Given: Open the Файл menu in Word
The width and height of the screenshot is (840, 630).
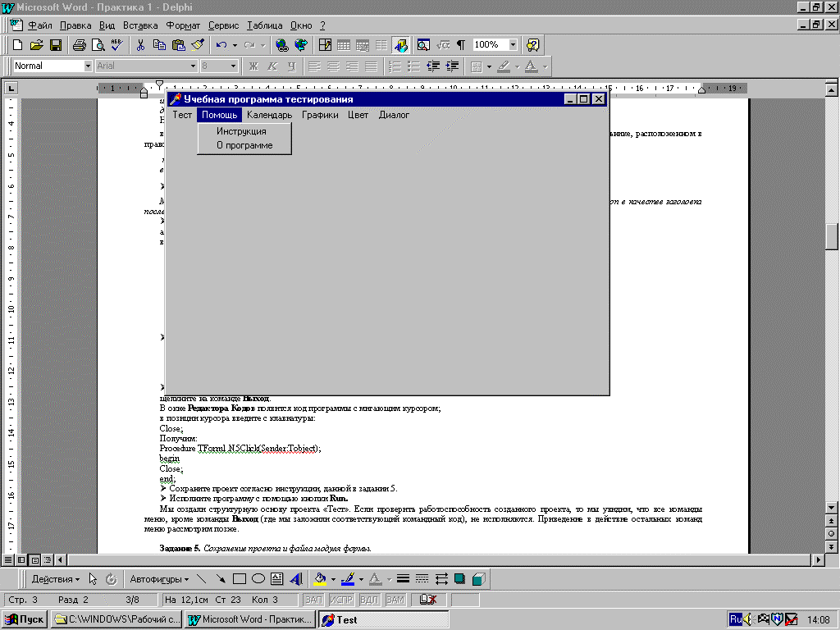Looking at the screenshot, I should pyautogui.click(x=40, y=25).
